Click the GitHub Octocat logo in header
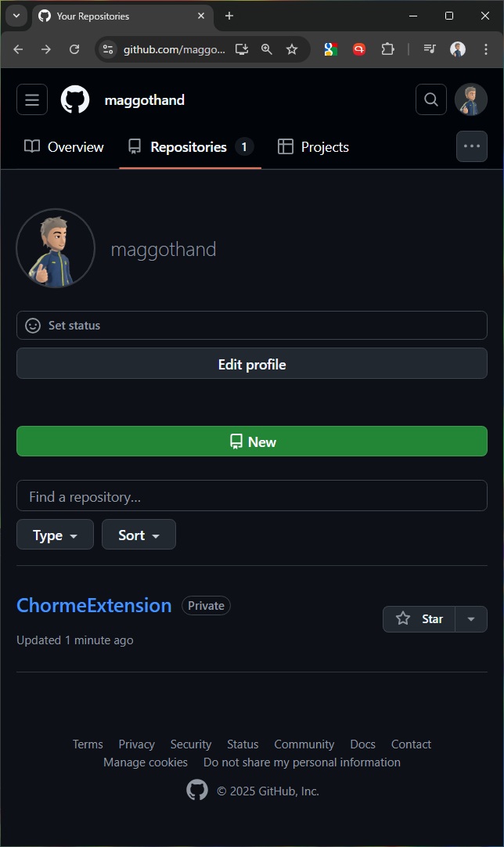 (x=75, y=99)
